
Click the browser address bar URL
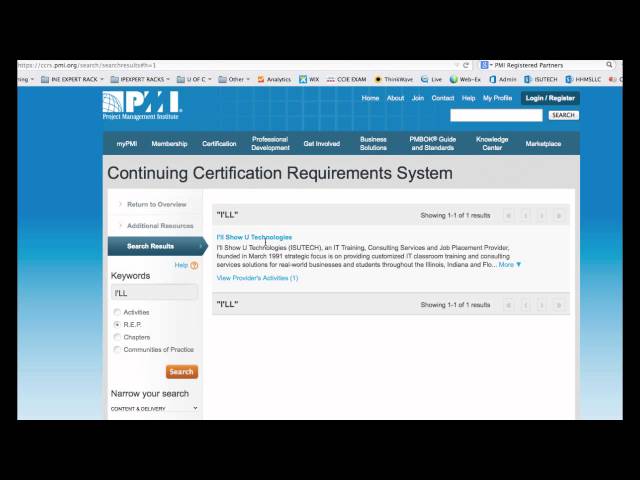[x=87, y=65]
